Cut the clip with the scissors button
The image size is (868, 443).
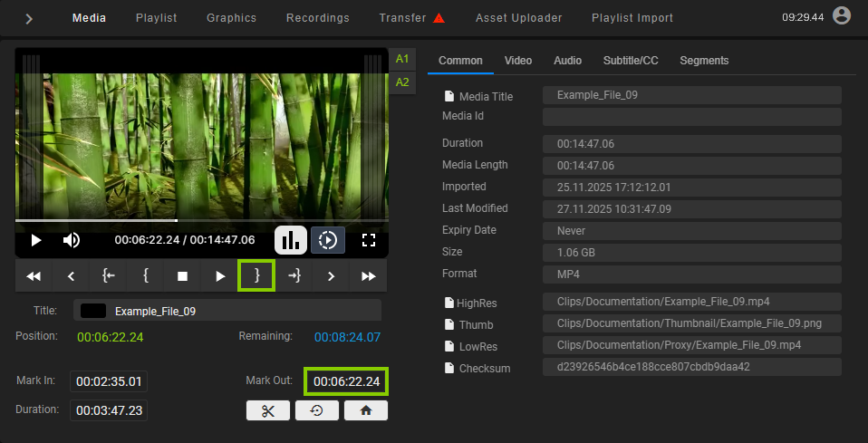(267, 410)
